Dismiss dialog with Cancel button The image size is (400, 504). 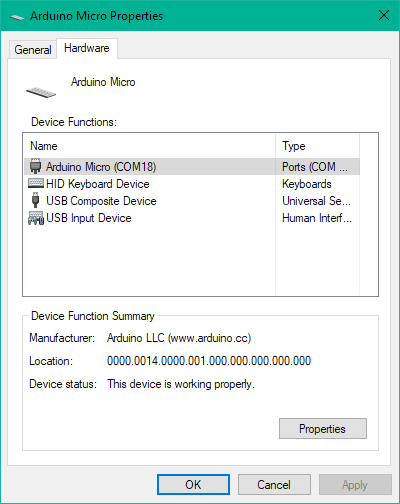point(274,485)
